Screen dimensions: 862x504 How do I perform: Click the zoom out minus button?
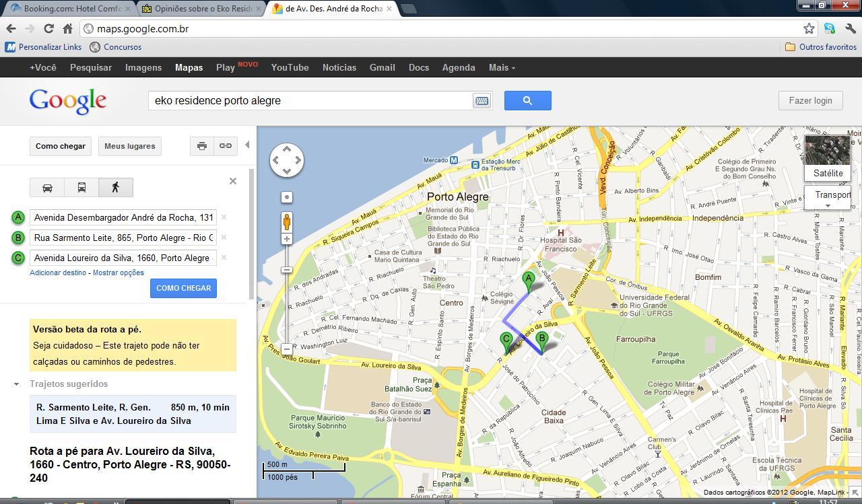[x=287, y=349]
